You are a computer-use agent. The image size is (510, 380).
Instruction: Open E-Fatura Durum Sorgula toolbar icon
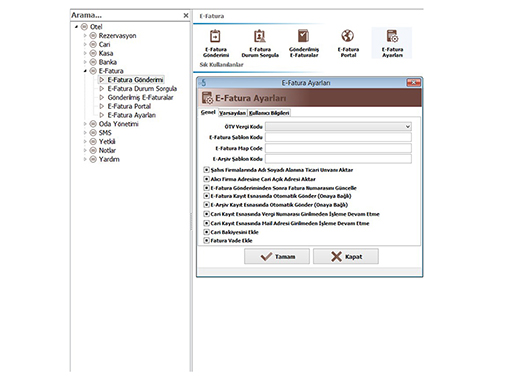(260, 43)
